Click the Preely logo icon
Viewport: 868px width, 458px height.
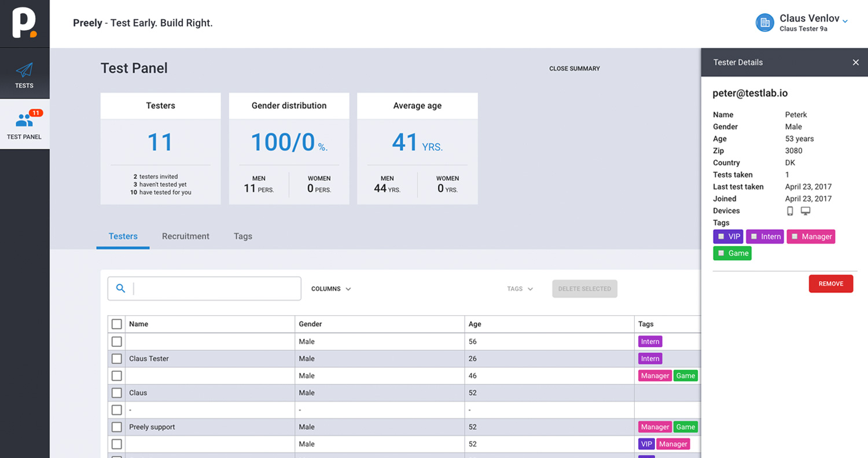[24, 24]
